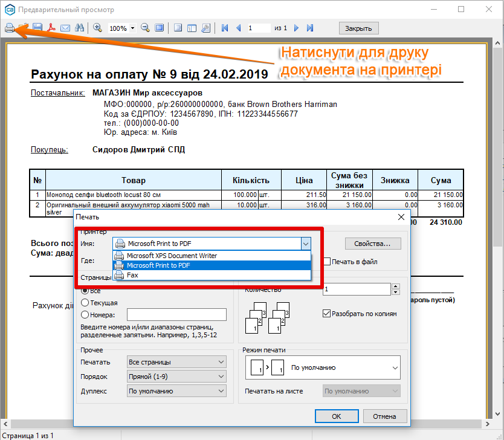Click the Закрыть button in toolbar
Viewport: 504px width, 440px height.
pos(359,28)
